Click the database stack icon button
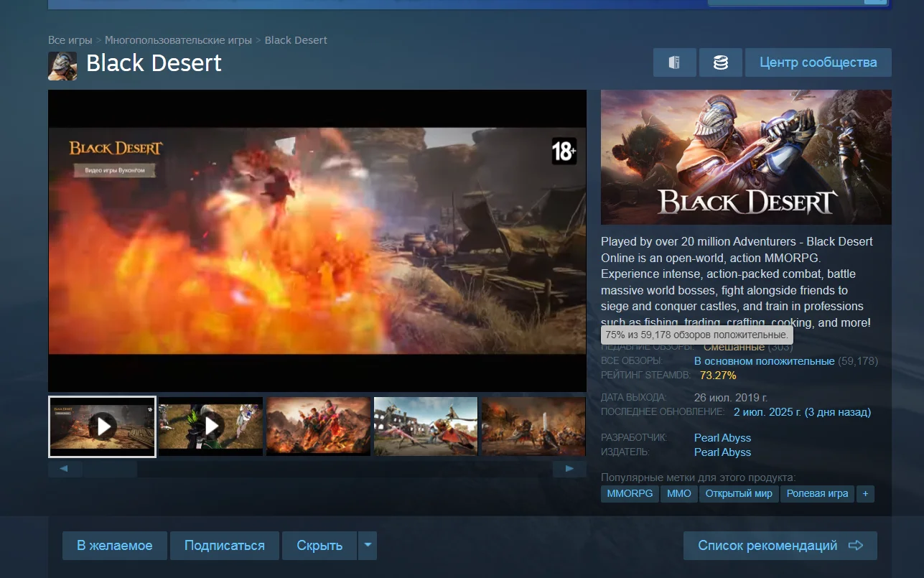This screenshot has width=924, height=578. [721, 62]
